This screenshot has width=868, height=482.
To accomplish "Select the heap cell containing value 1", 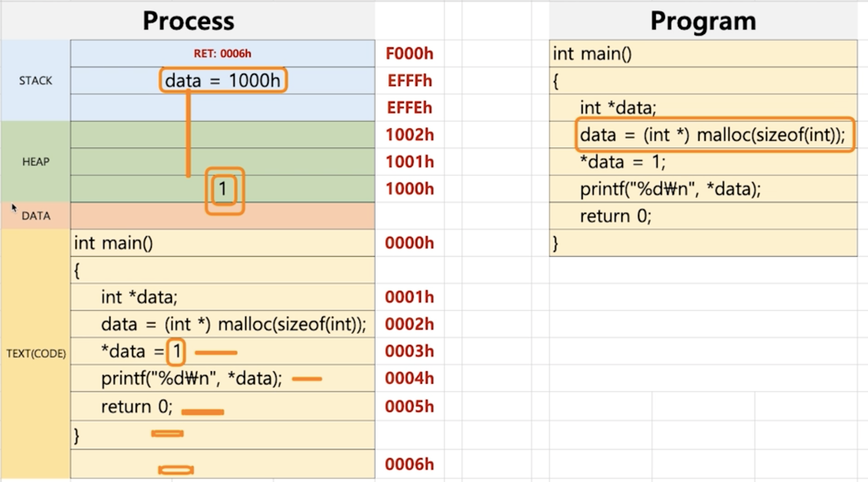I will (x=222, y=189).
